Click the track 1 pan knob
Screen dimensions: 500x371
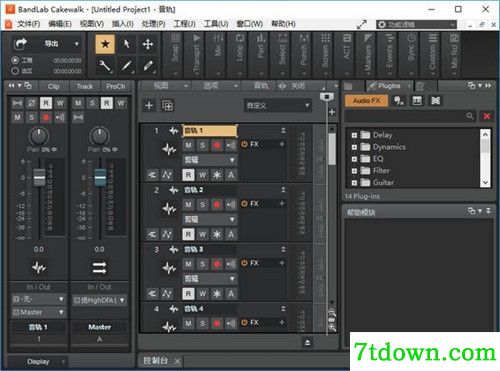pos(39,136)
